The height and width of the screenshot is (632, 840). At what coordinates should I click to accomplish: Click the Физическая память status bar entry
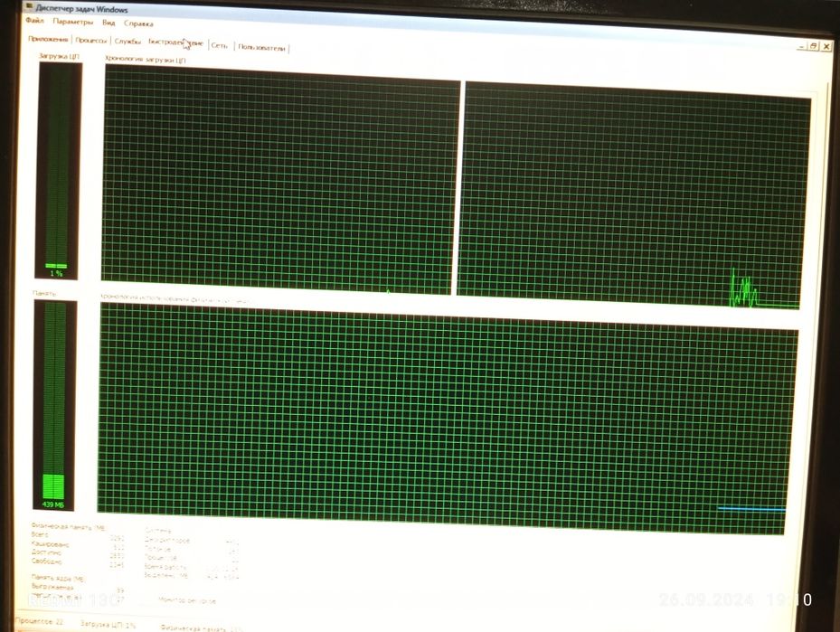[201, 627]
